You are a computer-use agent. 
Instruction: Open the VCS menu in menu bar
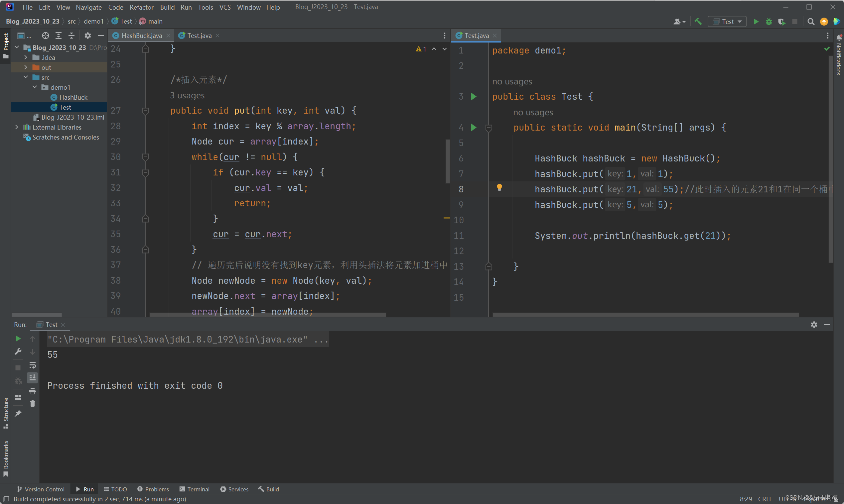pyautogui.click(x=225, y=7)
